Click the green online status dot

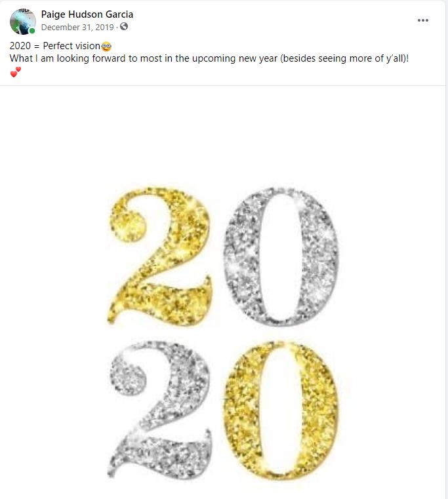tap(32, 31)
